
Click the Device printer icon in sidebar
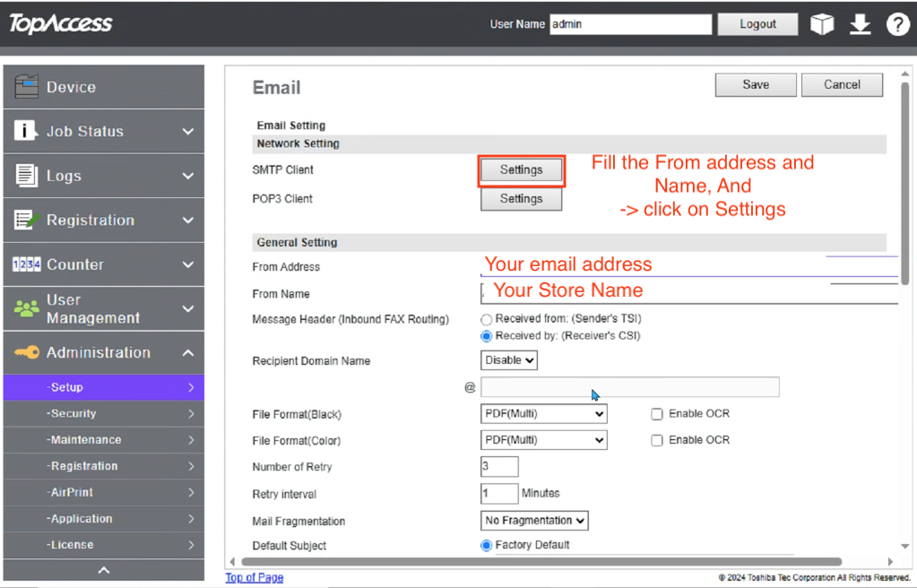click(27, 87)
